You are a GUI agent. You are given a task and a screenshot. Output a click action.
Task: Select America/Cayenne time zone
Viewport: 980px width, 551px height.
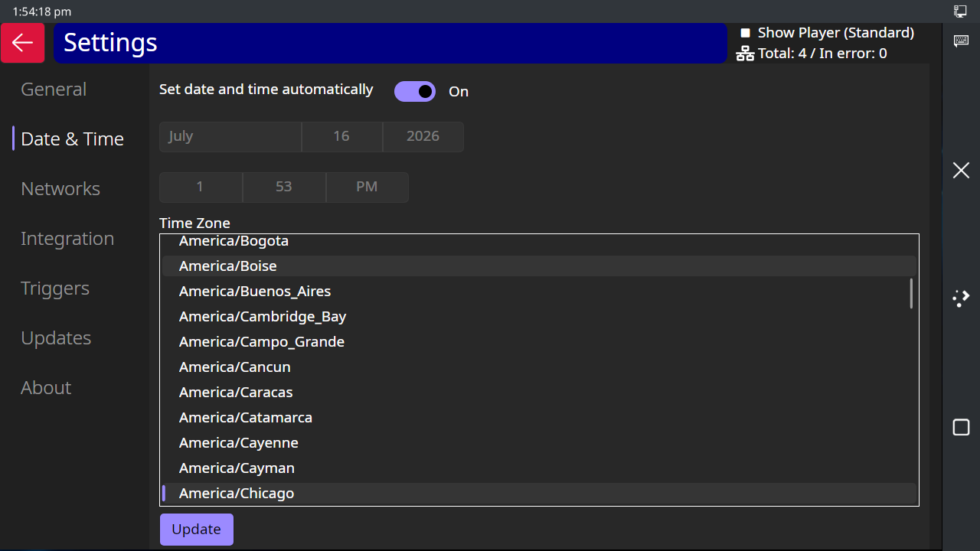click(x=539, y=442)
